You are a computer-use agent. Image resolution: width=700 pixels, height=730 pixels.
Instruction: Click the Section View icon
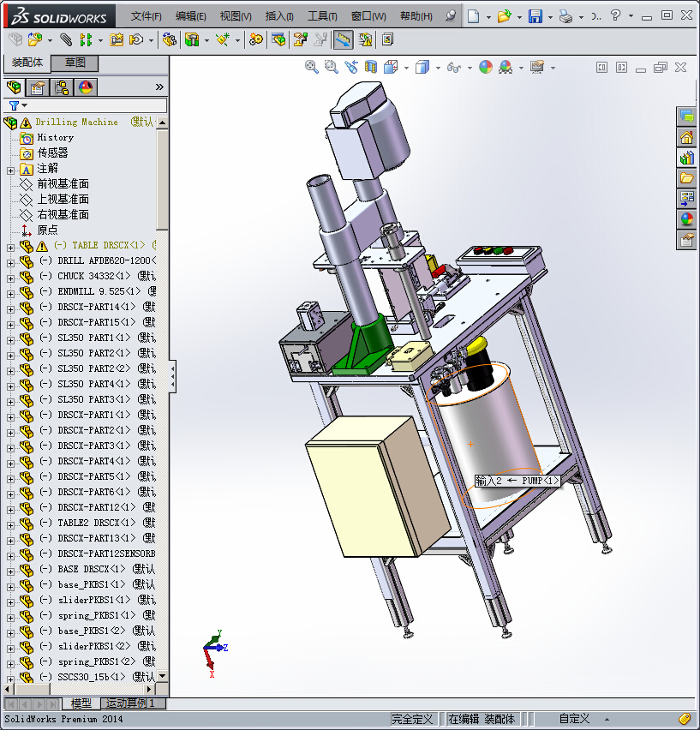pyautogui.click(x=370, y=67)
